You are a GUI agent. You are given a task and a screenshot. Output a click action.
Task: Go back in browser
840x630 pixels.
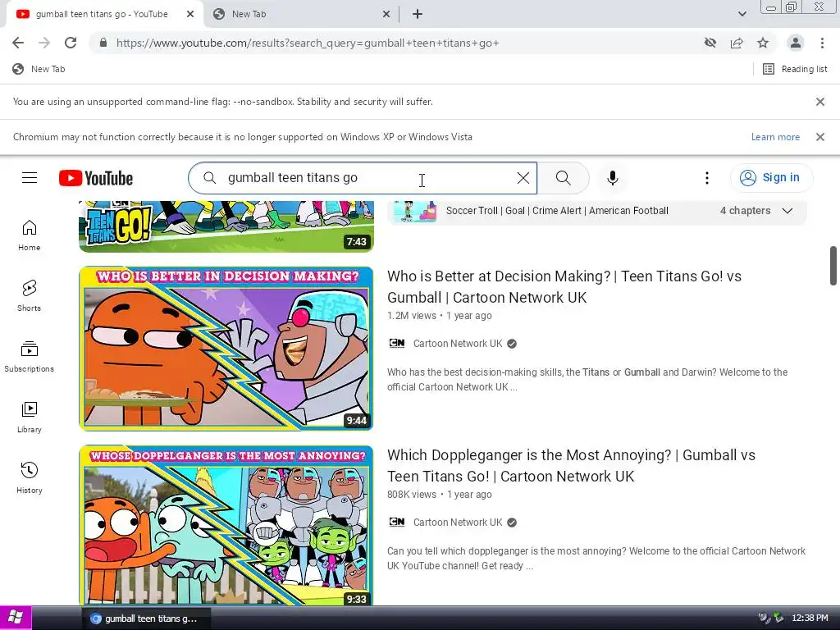click(18, 43)
